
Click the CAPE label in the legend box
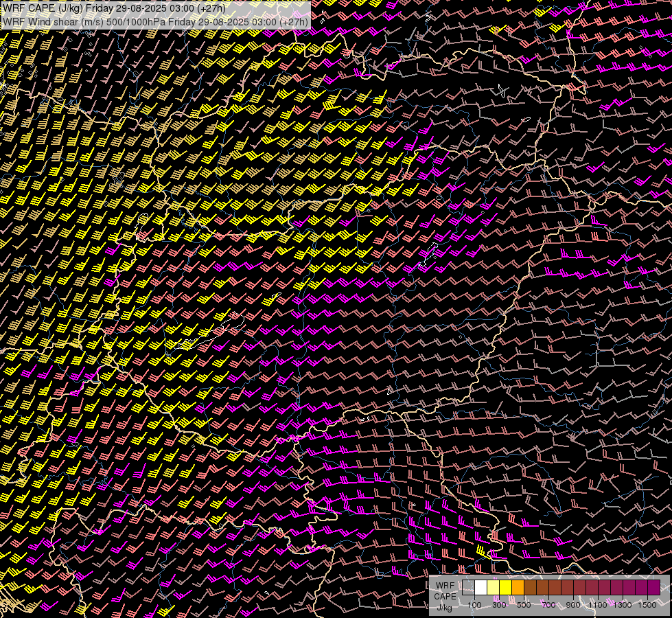click(445, 597)
